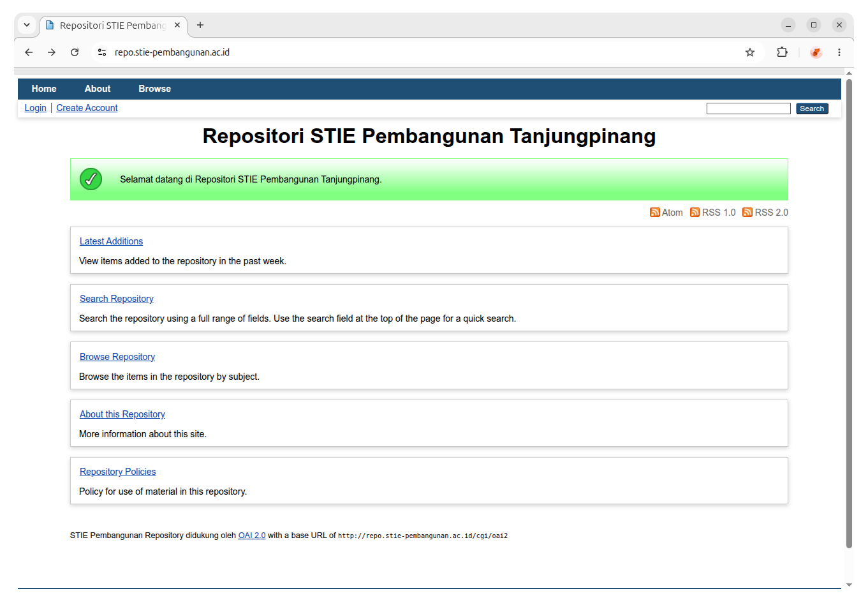Viewport: 868px width, 607px height.
Task: Click the green checkmark welcome icon
Action: click(x=91, y=179)
